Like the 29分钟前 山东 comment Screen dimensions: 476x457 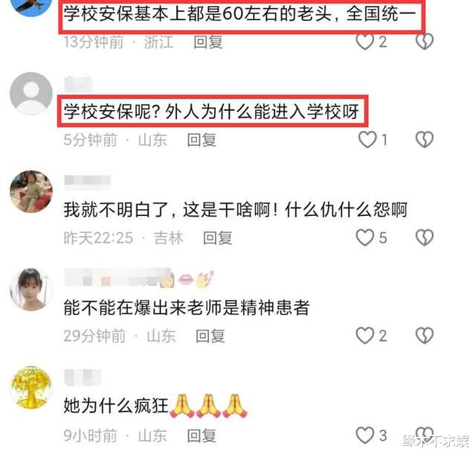[x=365, y=336]
